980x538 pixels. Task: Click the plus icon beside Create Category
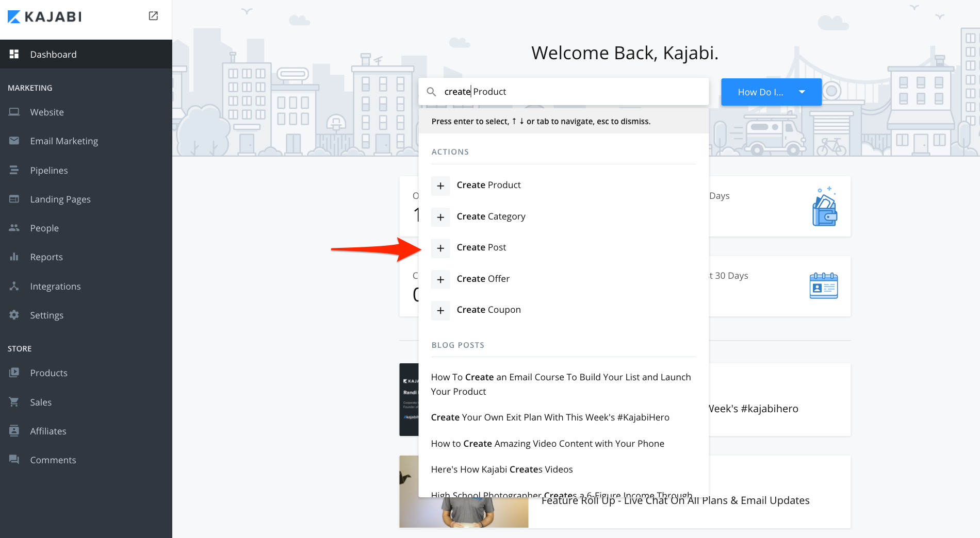[440, 217]
